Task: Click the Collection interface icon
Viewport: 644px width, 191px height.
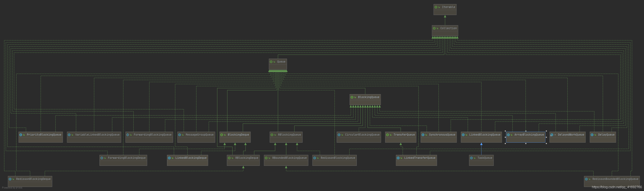Action: coord(434,29)
